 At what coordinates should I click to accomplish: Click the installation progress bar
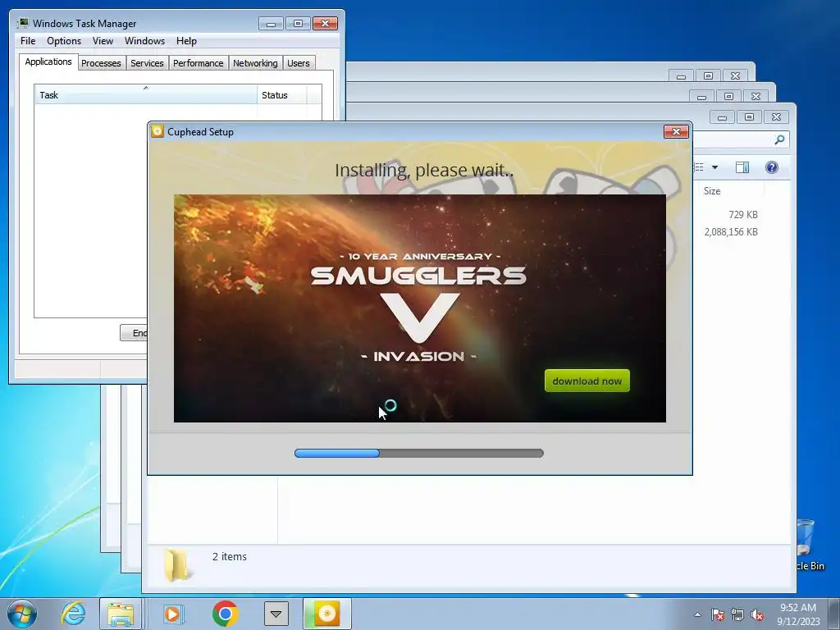[419, 453]
